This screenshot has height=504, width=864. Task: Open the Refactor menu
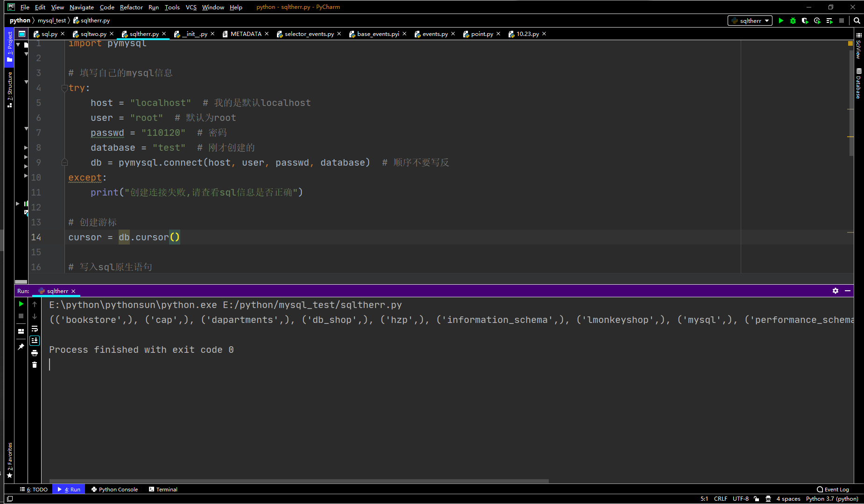(x=131, y=7)
